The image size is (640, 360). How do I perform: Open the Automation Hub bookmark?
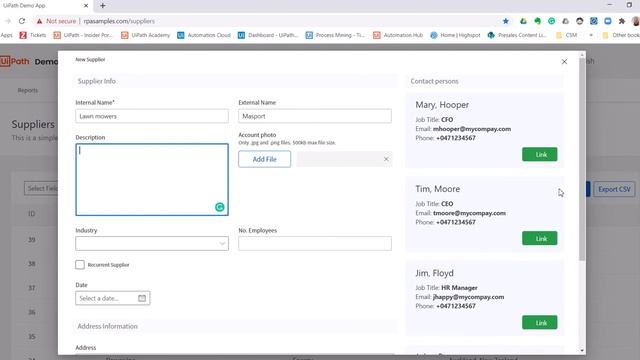[398, 35]
